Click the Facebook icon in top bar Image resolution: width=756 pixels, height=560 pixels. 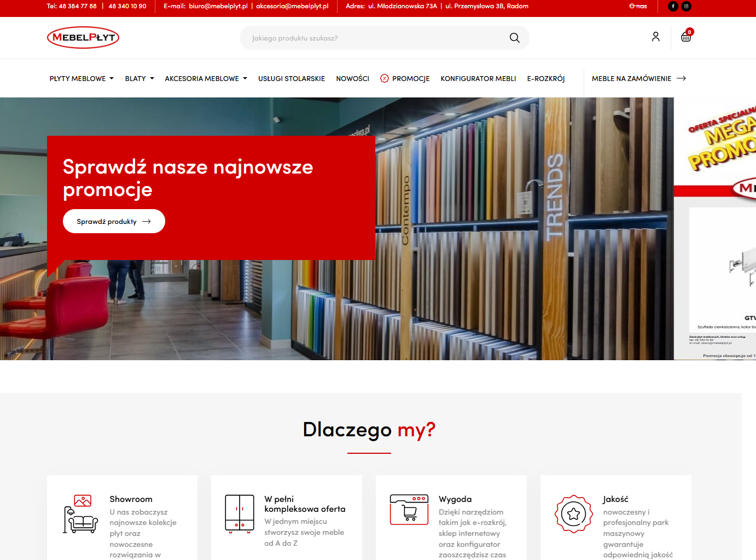click(x=673, y=7)
